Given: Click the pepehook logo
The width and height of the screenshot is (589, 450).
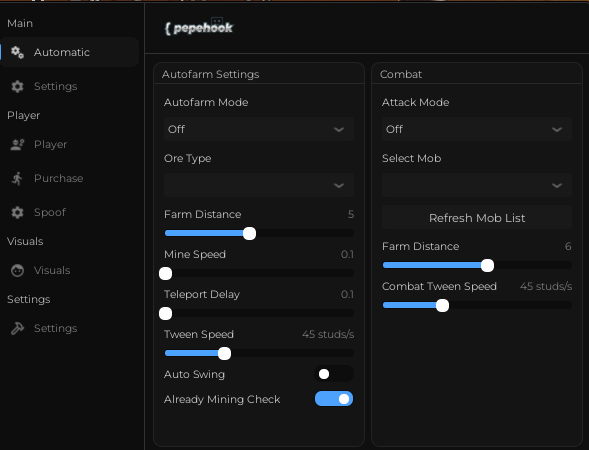Looking at the screenshot, I should point(199,27).
